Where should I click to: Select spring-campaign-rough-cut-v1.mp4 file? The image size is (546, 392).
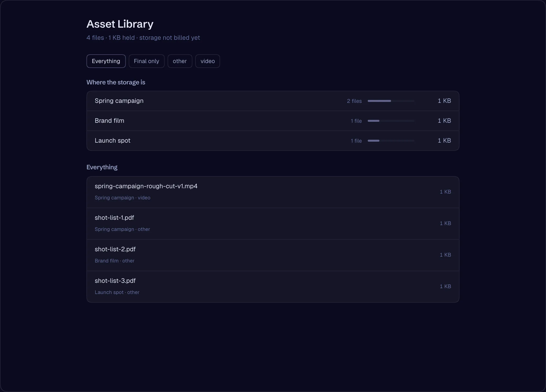click(273, 192)
